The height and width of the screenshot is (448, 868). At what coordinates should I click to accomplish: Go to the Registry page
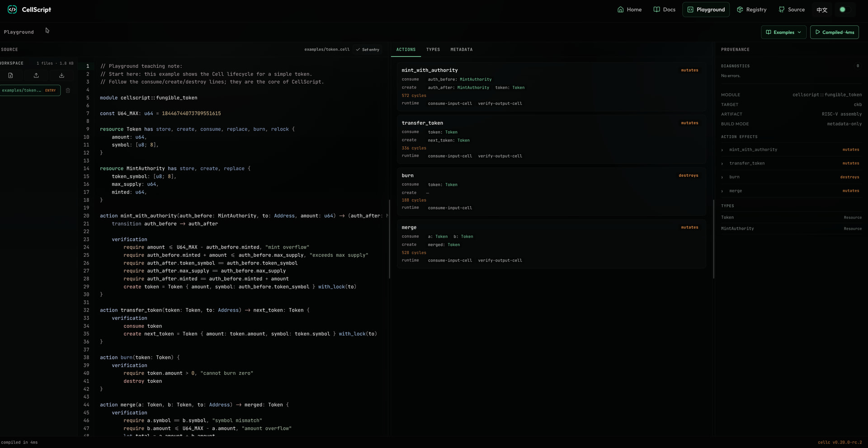[751, 9]
